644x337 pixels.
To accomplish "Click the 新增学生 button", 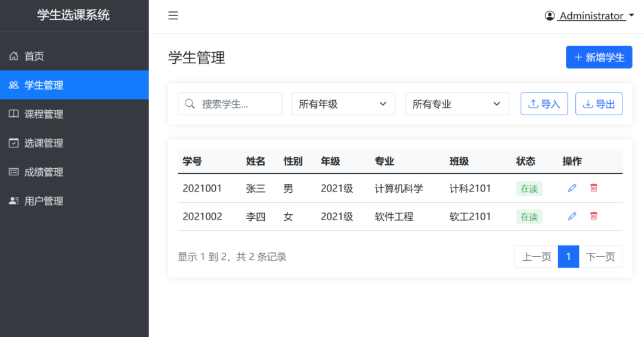I will (599, 57).
